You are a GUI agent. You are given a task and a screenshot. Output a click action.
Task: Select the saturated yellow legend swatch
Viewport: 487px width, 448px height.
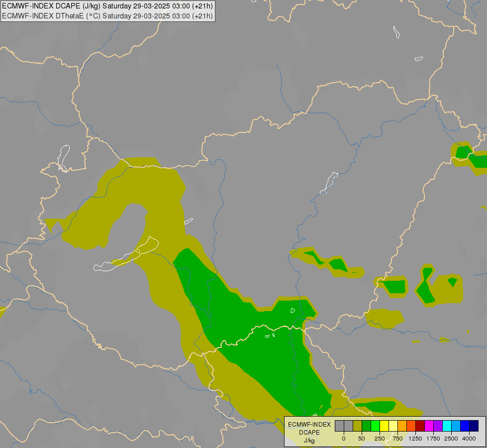(384, 426)
